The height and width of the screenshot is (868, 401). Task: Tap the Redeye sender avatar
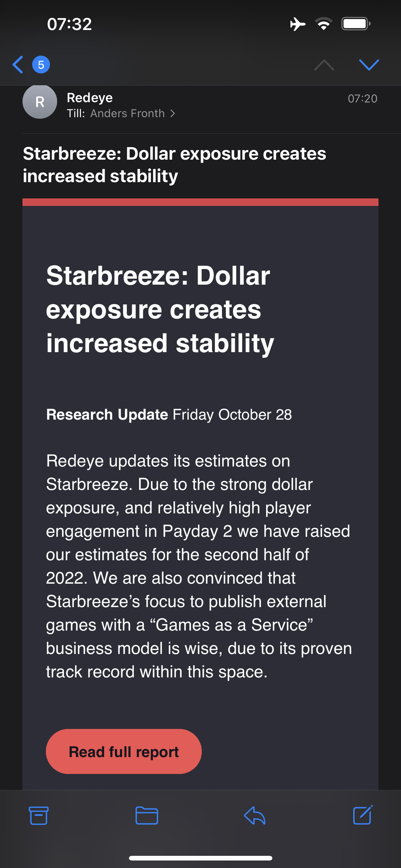click(x=40, y=102)
